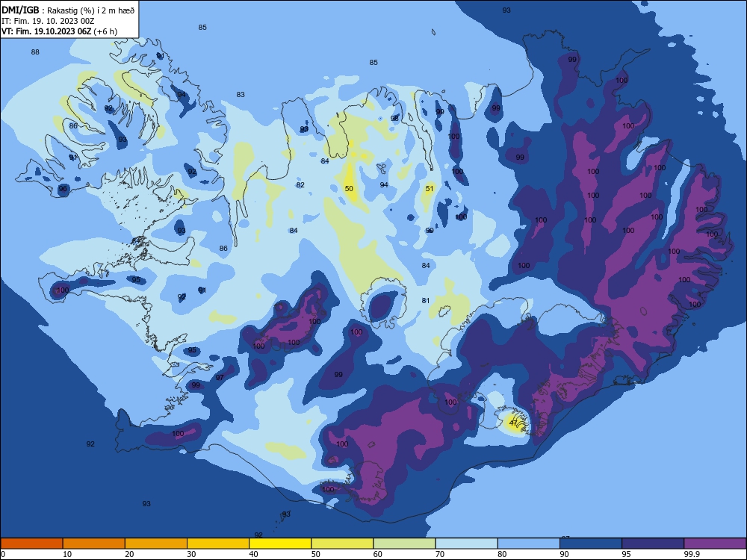Select the legend tick label '0'
This screenshot has height=560, width=747.
3,554
